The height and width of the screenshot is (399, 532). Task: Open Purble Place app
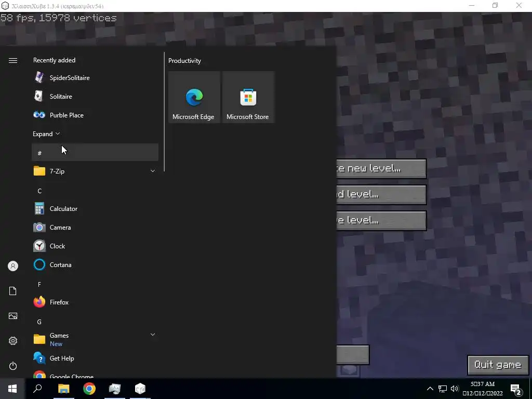(x=95, y=115)
